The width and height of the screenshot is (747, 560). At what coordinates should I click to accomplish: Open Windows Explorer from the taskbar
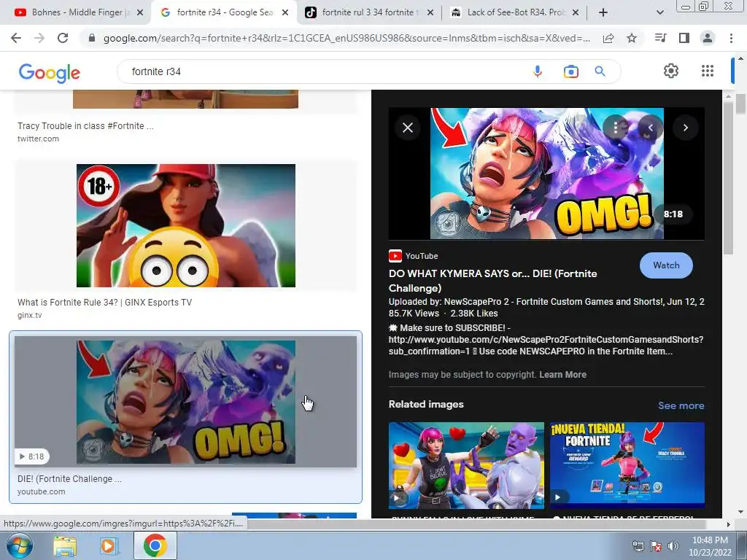point(65,545)
